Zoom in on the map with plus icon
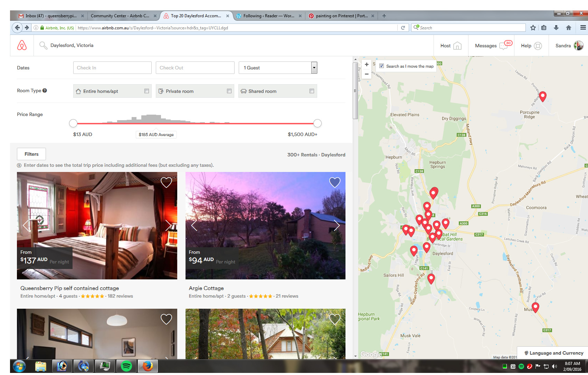The height and width of the screenshot is (375, 588). tap(367, 64)
